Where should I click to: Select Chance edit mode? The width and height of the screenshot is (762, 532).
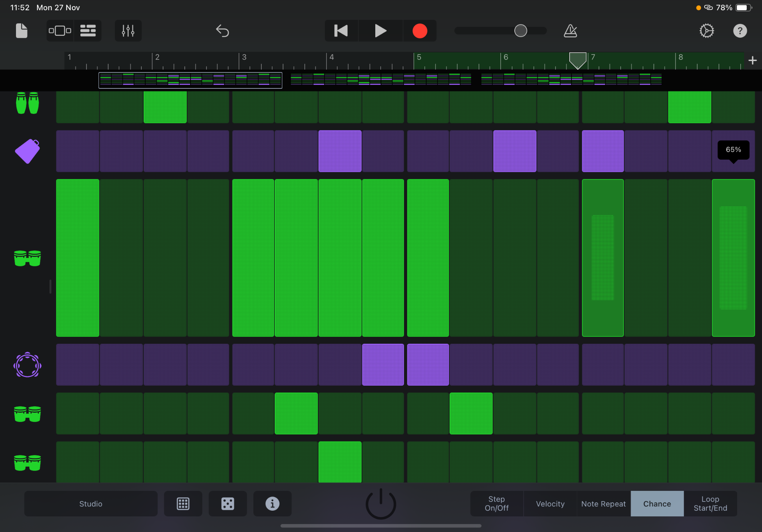point(657,504)
